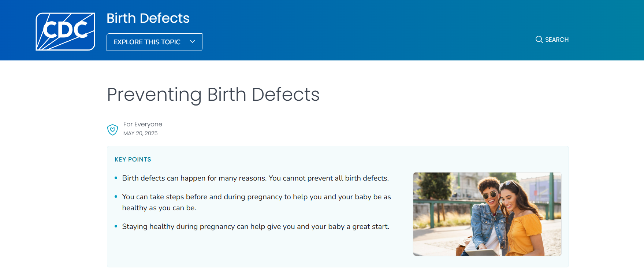Click the MAY 20, 2025 date

(x=140, y=133)
